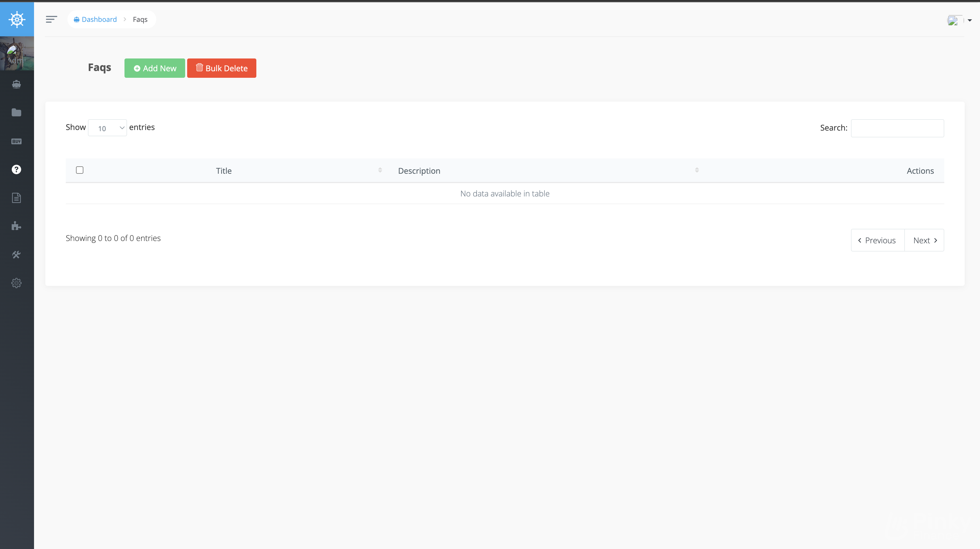The width and height of the screenshot is (980, 549).
Task: Click the Faqs breadcrumb menu item
Action: (x=140, y=19)
